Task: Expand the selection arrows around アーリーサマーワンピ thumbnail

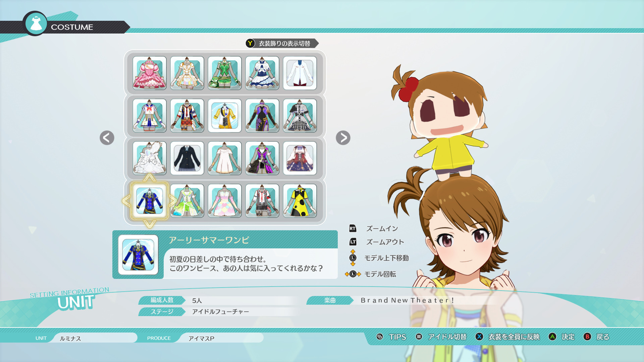Action: click(x=150, y=201)
